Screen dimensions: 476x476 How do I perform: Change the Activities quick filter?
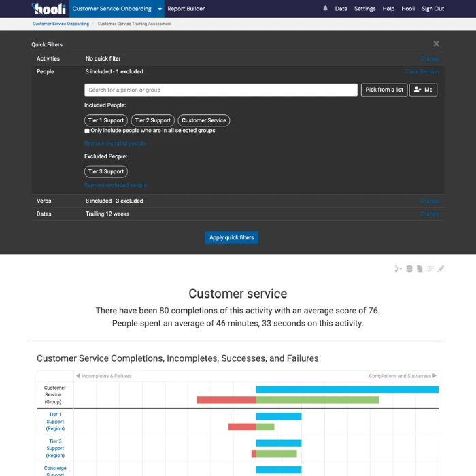[429, 58]
